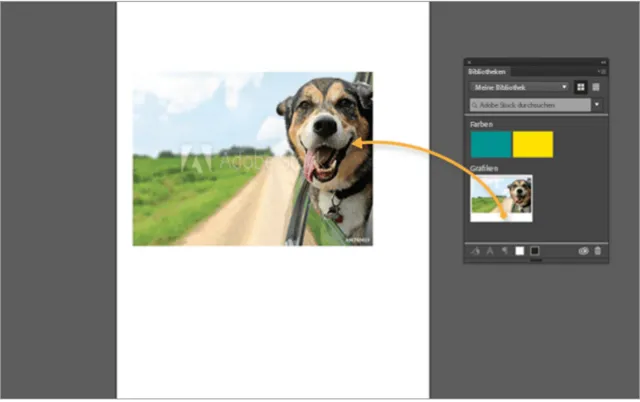Image resolution: width=640 pixels, height=402 pixels.
Task: Delete selected library item with trash icon
Action: pyautogui.click(x=598, y=251)
